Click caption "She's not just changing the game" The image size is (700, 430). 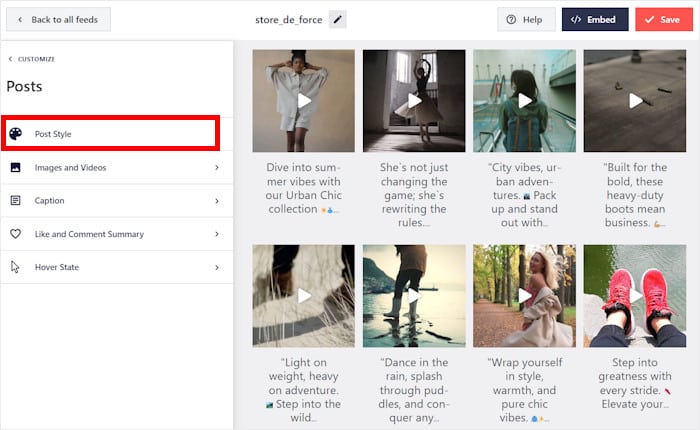coord(414,195)
